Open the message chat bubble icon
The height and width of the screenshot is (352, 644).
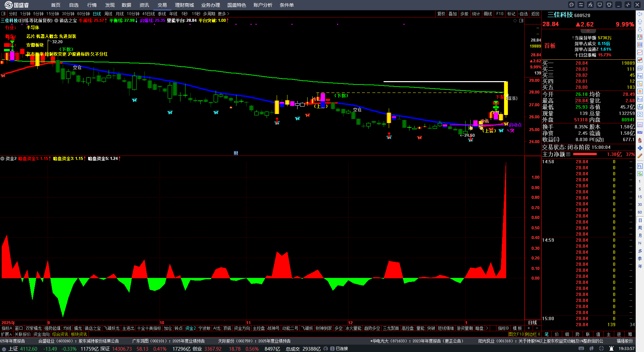(572, 5)
